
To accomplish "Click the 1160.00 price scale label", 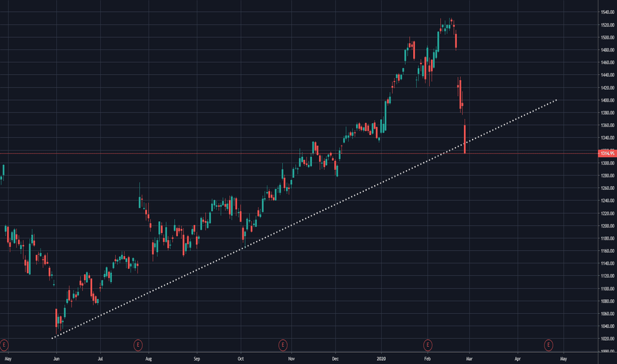I will [x=608, y=251].
